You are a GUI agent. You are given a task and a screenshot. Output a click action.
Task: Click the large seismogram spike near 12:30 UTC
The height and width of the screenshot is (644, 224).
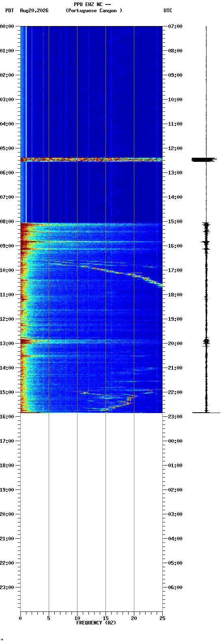tap(205, 159)
